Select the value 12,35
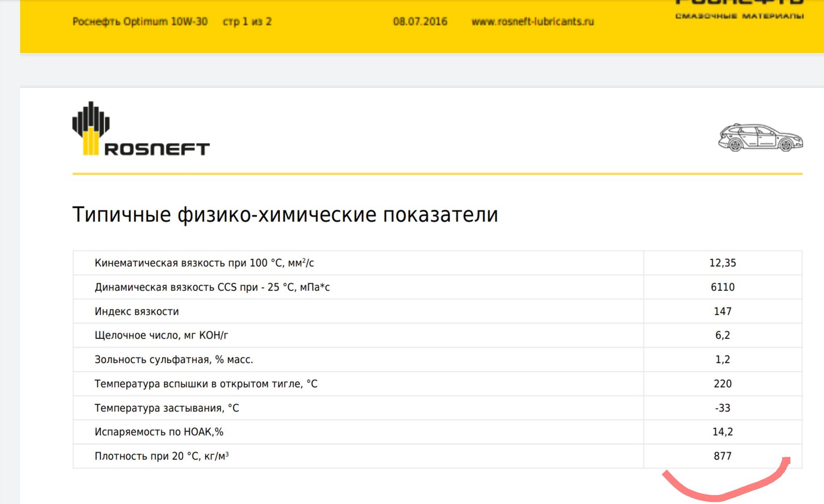This screenshot has height=504, width=824. pyautogui.click(x=723, y=263)
